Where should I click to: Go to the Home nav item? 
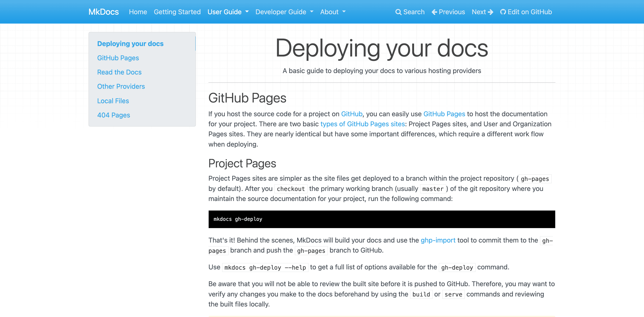pos(138,12)
